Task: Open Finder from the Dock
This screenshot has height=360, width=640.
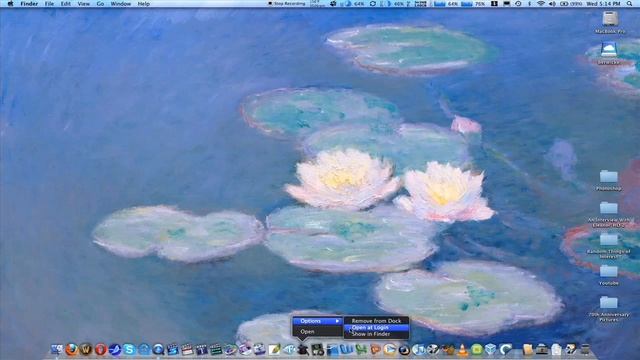Action: click(57, 349)
